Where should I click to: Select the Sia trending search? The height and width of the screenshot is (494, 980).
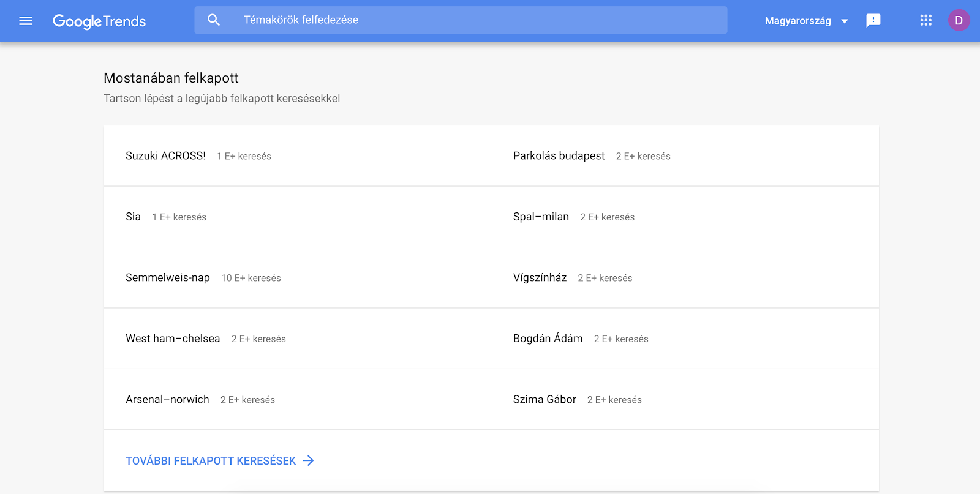click(x=133, y=217)
